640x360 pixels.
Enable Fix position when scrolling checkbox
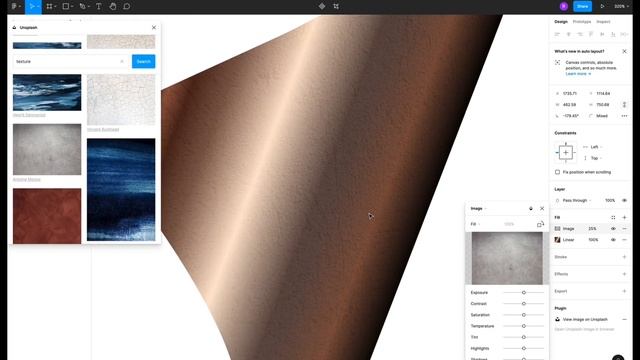coord(558,172)
